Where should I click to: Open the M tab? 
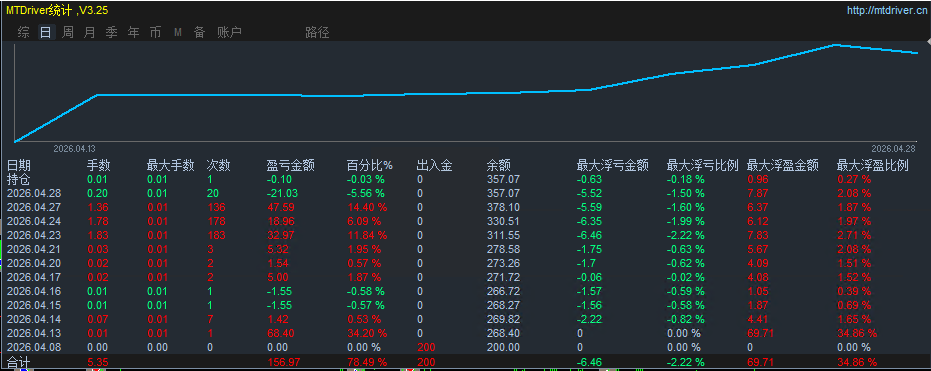click(178, 33)
